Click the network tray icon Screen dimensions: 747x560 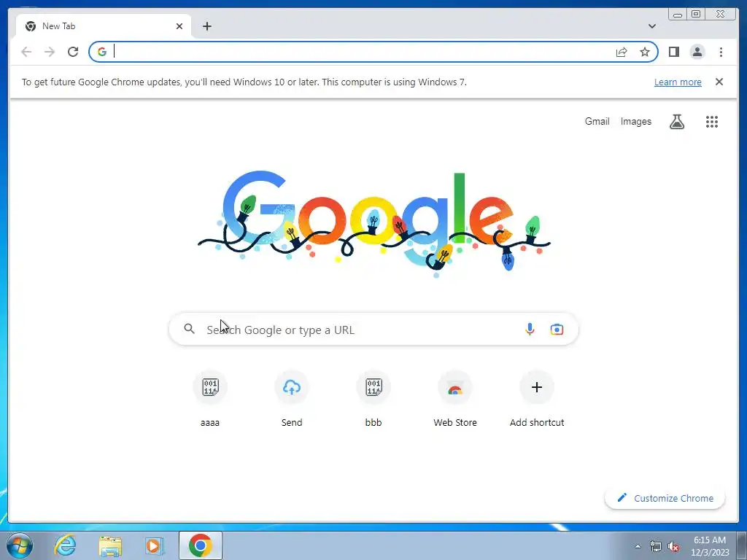click(656, 546)
